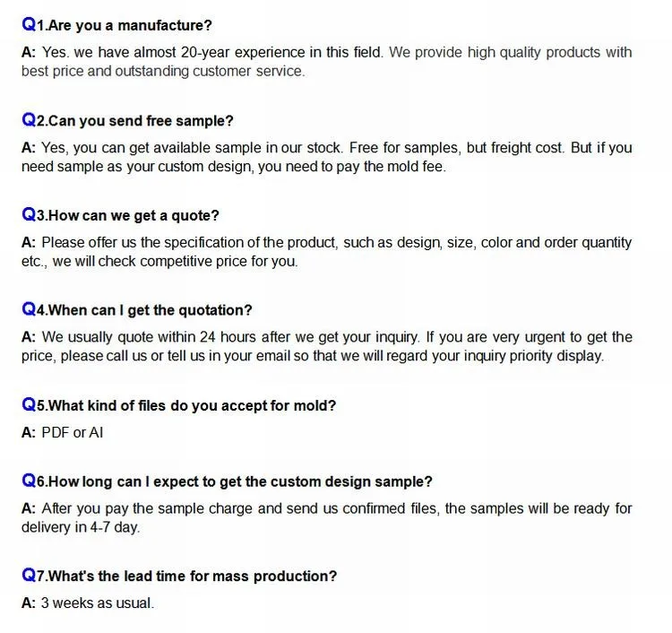
Task: Click the answer about paying the mold fee
Action: [x=326, y=157]
